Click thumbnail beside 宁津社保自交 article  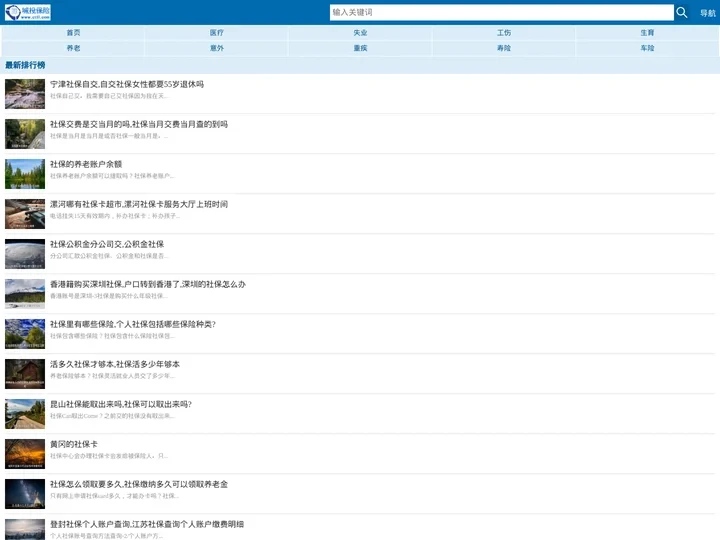pyautogui.click(x=25, y=94)
